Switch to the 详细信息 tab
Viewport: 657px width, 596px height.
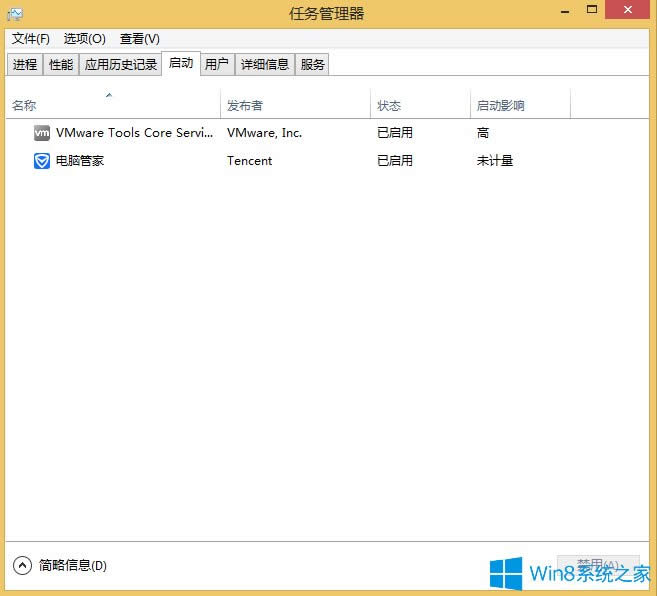point(265,65)
